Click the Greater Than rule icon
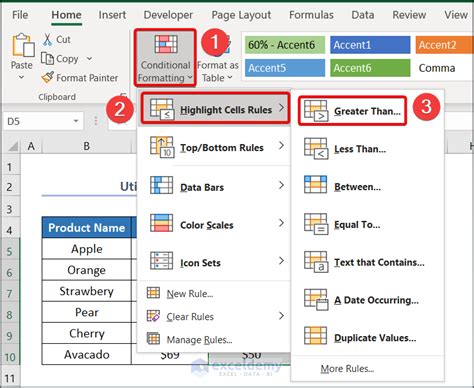The width and height of the screenshot is (474, 388). [x=316, y=110]
